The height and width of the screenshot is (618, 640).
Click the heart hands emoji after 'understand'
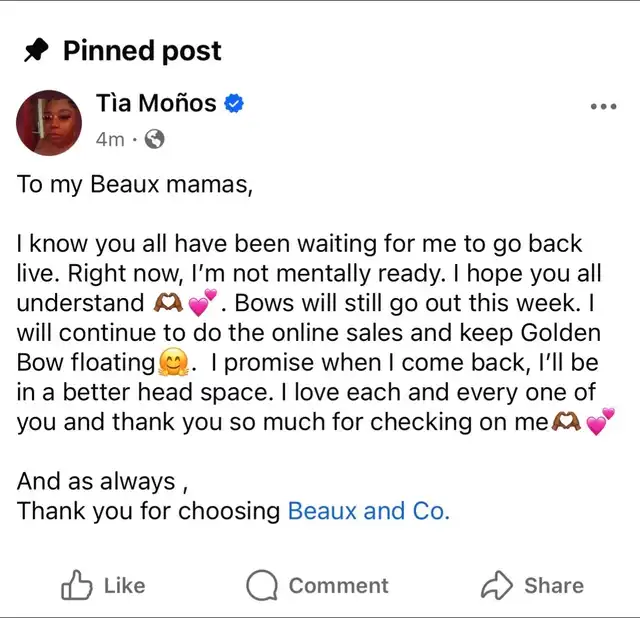(x=164, y=303)
